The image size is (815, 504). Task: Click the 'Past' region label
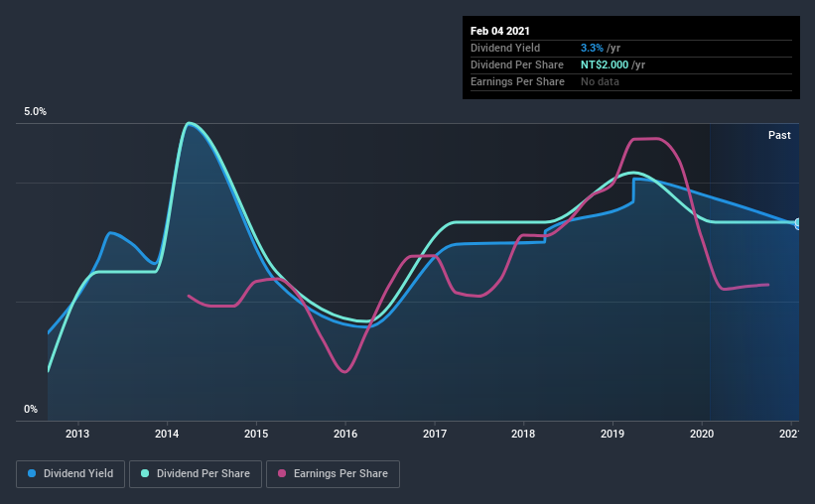coord(779,135)
